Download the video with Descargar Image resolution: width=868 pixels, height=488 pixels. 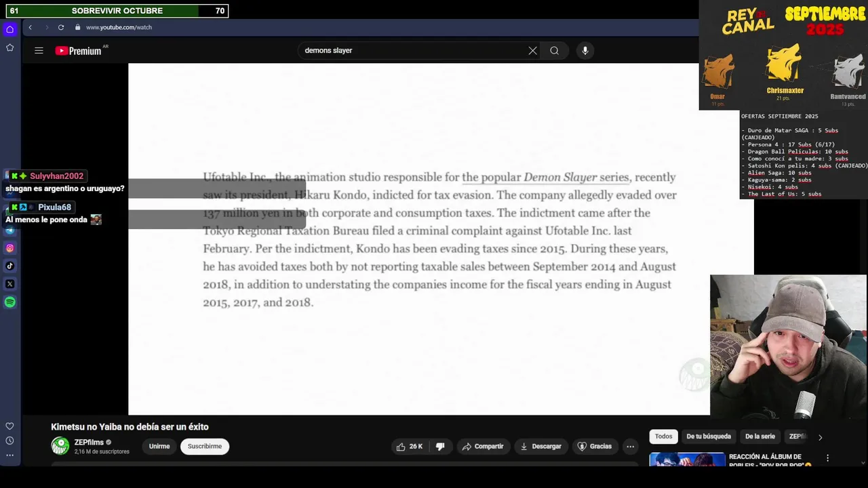[541, 446]
